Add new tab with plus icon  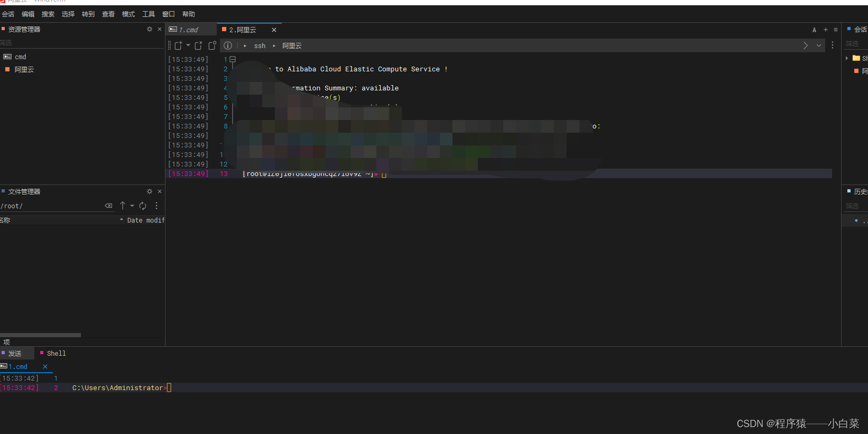tap(826, 30)
